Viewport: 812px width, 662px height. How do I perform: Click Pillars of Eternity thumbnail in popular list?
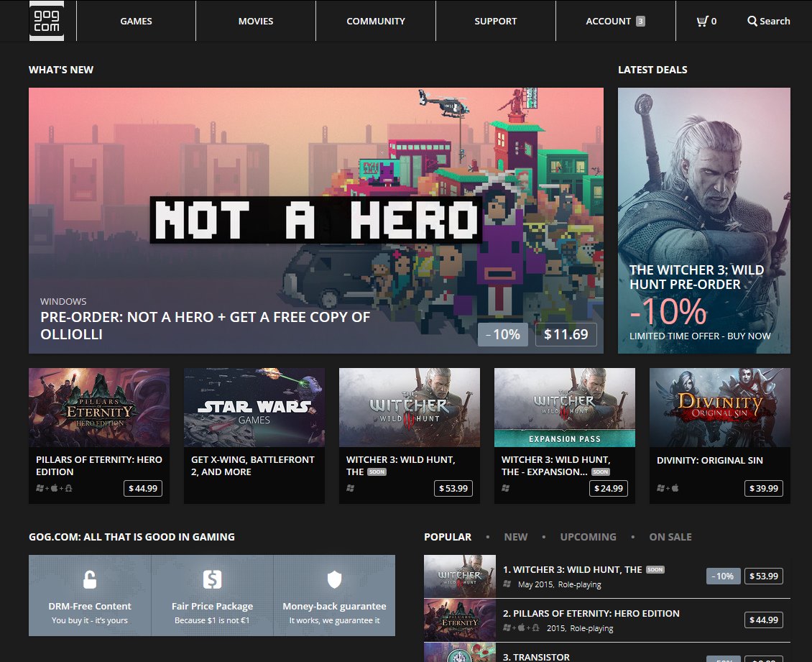460,620
